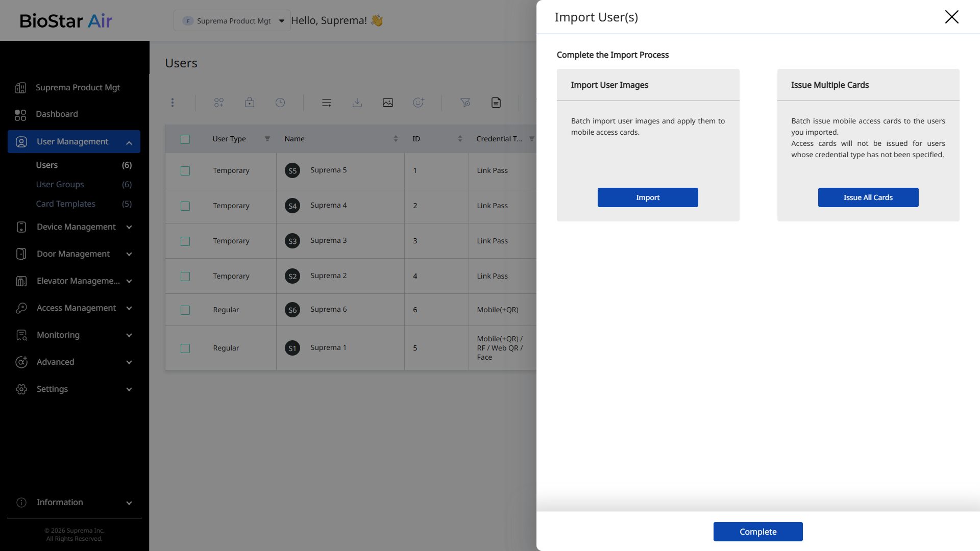
Task: Click the document report icon in toolbar
Action: point(496,103)
